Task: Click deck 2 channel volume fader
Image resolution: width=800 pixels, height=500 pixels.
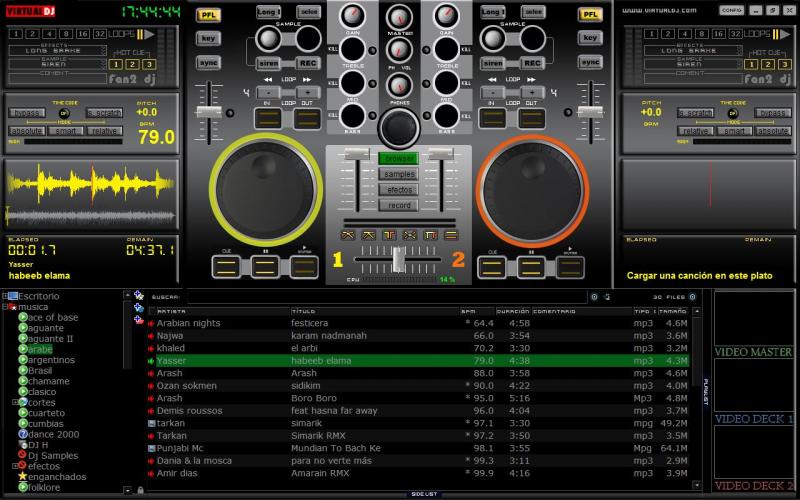Action: (440, 154)
